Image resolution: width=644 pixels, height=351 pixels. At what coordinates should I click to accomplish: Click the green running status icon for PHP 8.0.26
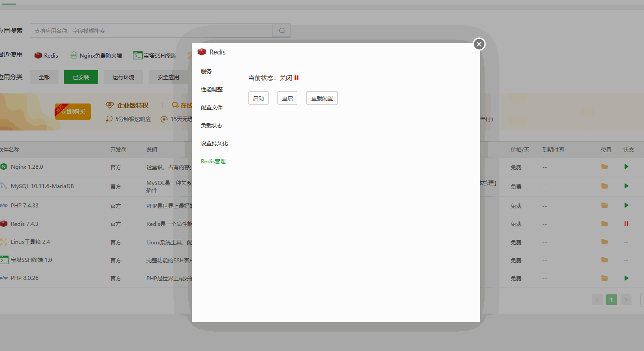click(626, 278)
